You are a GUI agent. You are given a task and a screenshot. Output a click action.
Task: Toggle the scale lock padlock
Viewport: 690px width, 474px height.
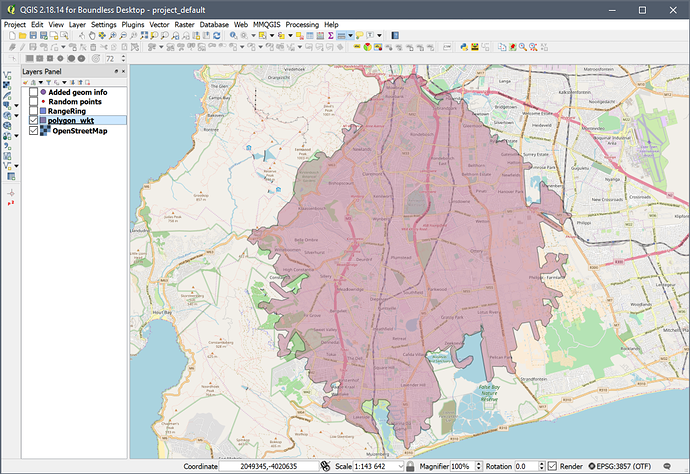410,466
